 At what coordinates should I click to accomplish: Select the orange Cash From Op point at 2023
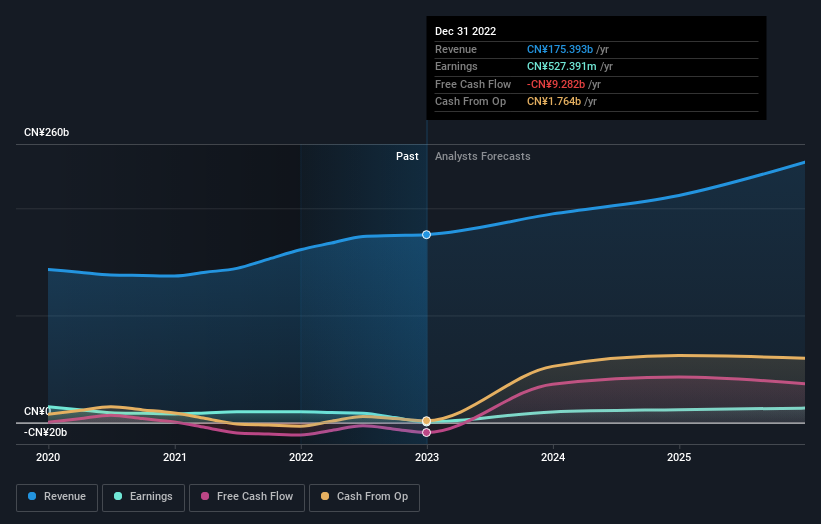click(x=427, y=421)
